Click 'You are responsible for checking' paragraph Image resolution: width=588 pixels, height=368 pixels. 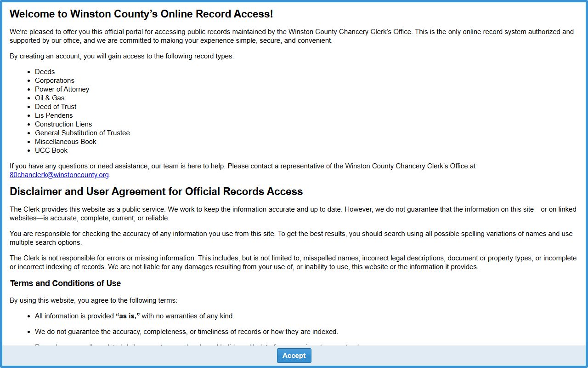point(291,238)
